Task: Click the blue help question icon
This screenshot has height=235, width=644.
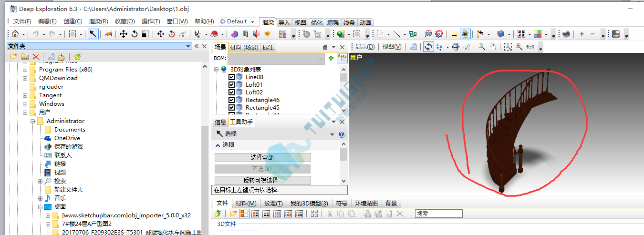Action: [x=342, y=134]
